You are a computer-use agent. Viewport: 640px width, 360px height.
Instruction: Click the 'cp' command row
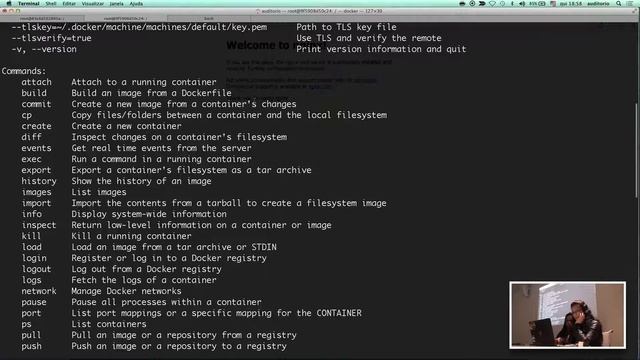point(204,115)
